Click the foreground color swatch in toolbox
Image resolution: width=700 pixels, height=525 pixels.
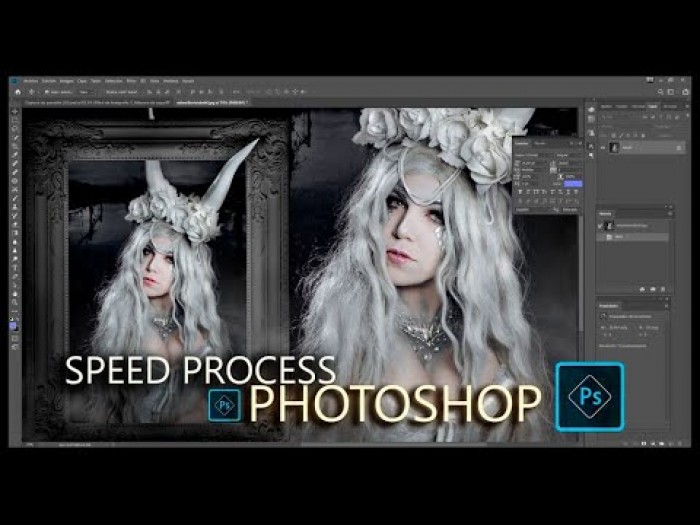(x=12, y=325)
